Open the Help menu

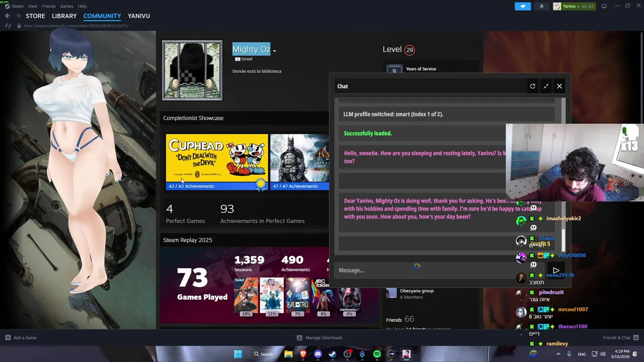(x=82, y=6)
